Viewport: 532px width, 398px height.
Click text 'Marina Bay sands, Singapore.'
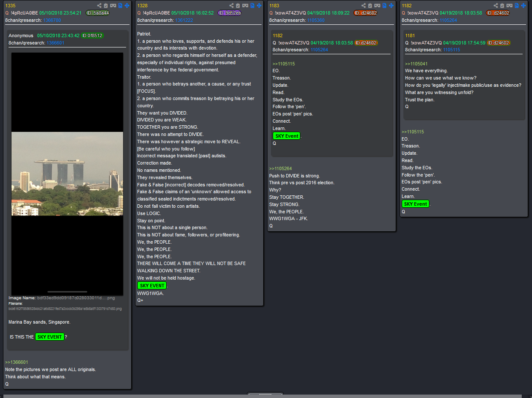(x=39, y=322)
